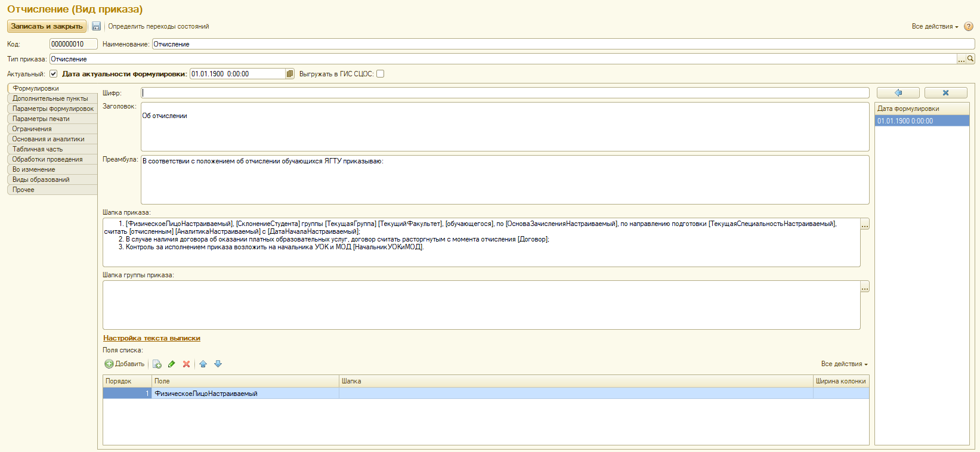Open ellipsis selector for Тип приказа field

click(x=962, y=59)
